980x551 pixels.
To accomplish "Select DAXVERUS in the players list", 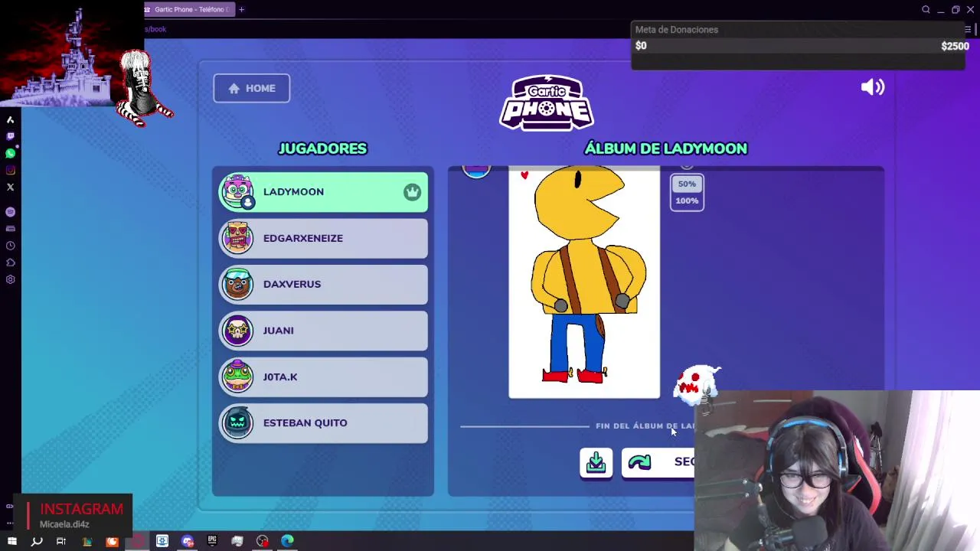I will pos(323,284).
